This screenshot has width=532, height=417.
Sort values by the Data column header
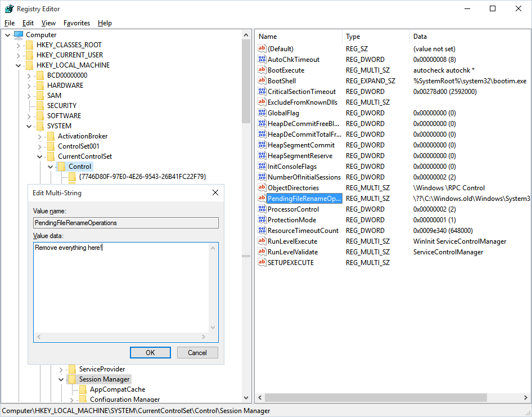point(470,37)
